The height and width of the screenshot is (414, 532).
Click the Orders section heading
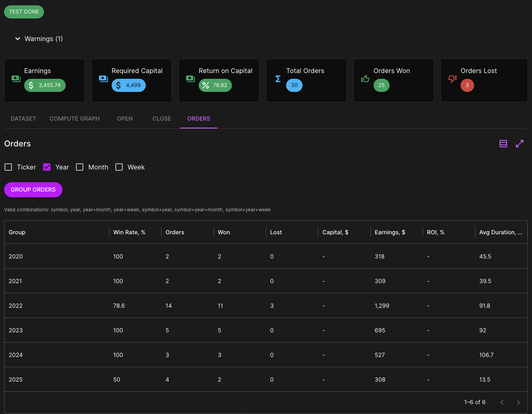click(x=17, y=144)
